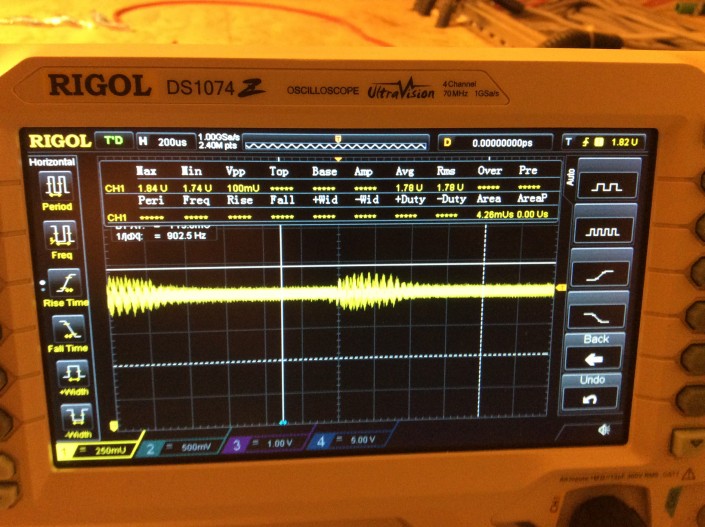705x527 pixels.
Task: Click the channel 1 ground level marker
Action: click(114, 425)
